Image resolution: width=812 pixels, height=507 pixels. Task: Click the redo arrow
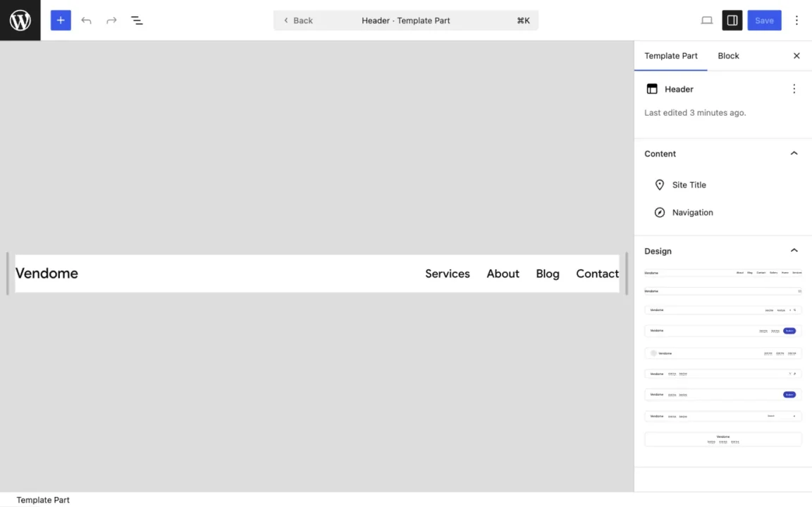coord(111,20)
